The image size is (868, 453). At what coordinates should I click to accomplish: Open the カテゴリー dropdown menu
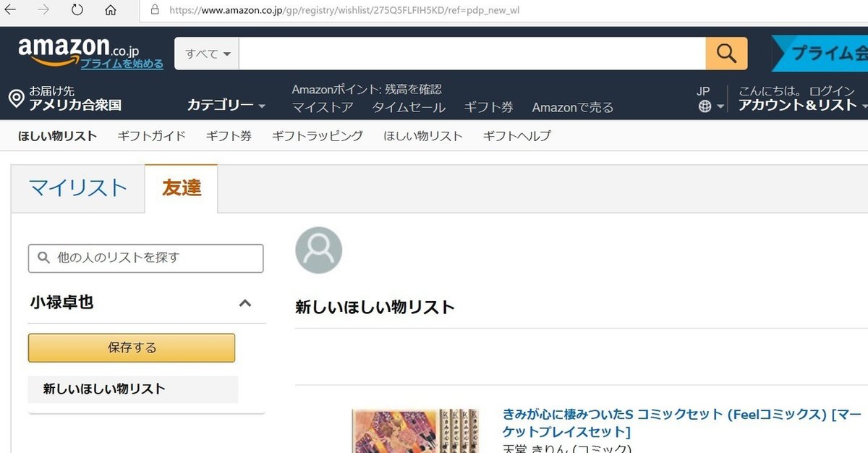(226, 106)
